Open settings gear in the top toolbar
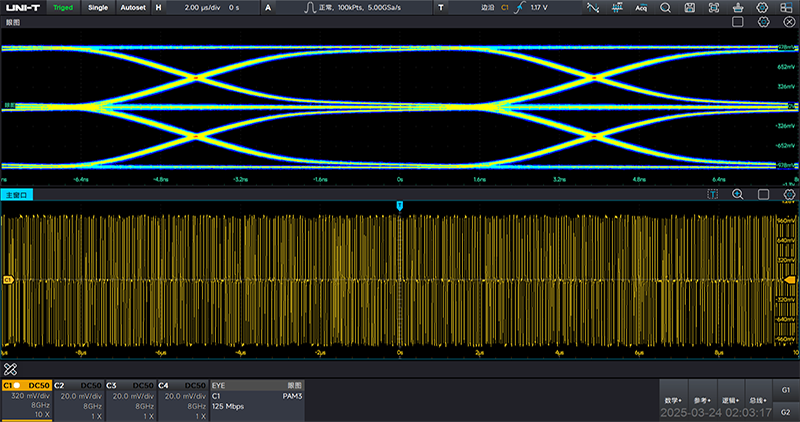The width and height of the screenshot is (800, 422). click(x=762, y=7)
